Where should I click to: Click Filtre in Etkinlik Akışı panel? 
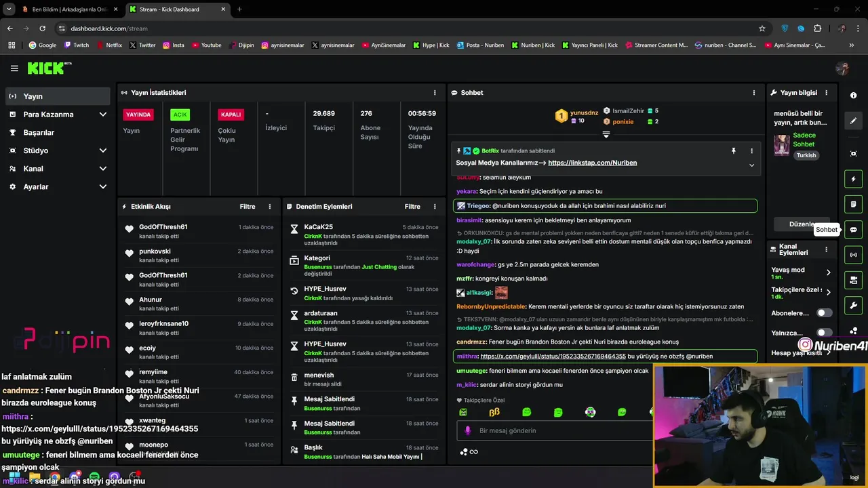[x=248, y=206]
